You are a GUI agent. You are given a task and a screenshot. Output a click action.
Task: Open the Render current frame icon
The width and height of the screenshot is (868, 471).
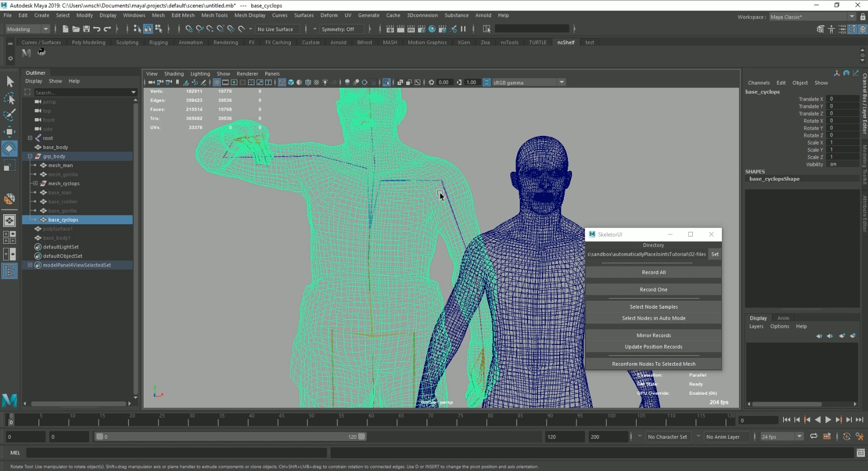coord(400,30)
